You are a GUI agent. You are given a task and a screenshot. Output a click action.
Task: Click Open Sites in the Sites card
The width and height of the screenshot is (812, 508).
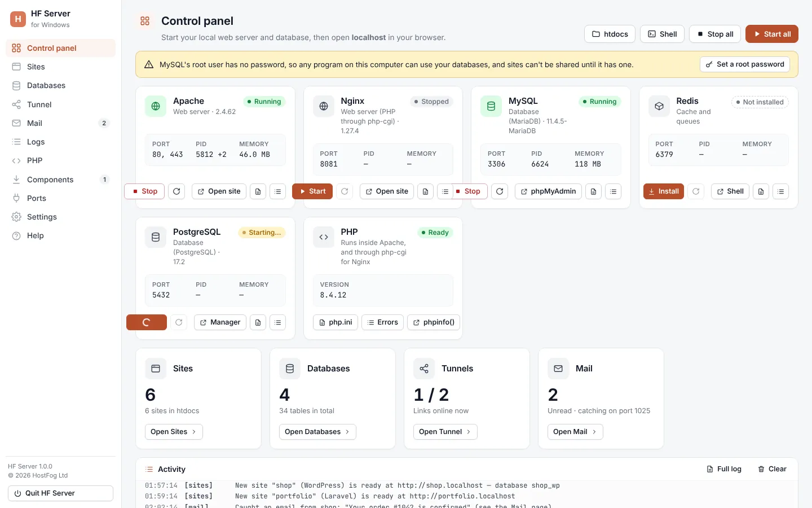(x=174, y=432)
